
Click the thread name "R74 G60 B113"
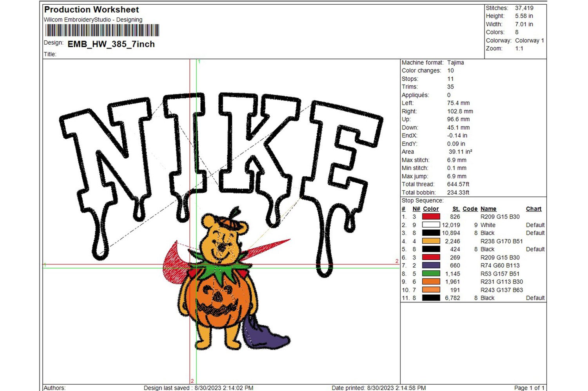pyautogui.click(x=500, y=265)
